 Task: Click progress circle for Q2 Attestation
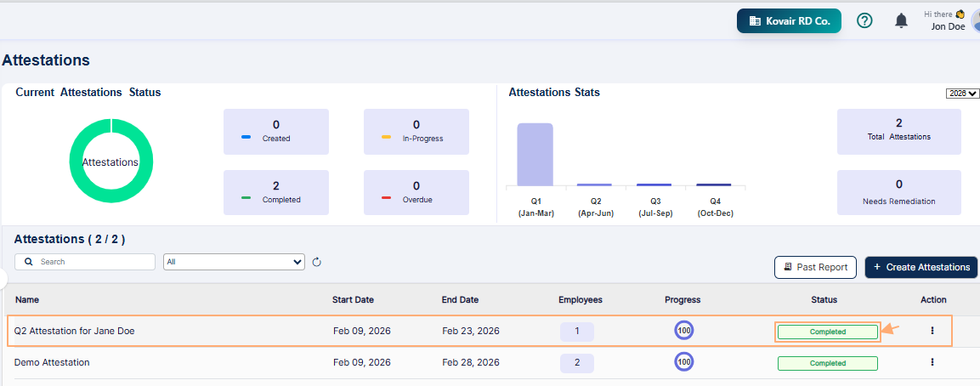pyautogui.click(x=683, y=331)
